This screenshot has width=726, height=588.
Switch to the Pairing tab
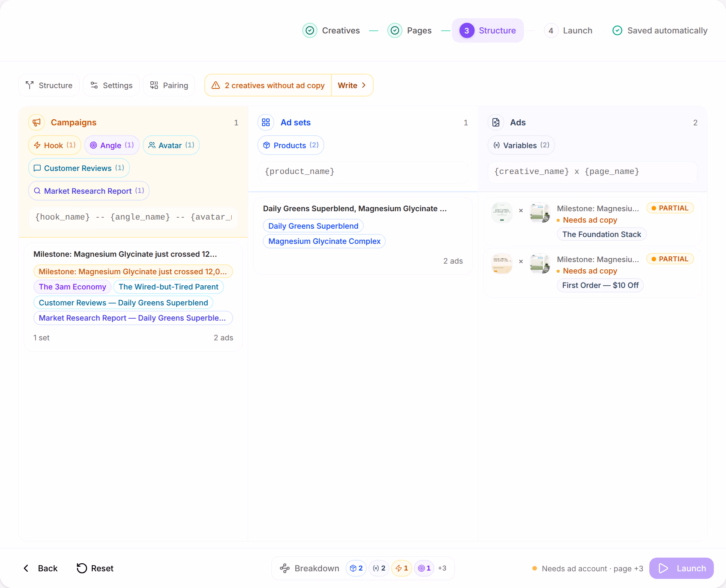(169, 85)
